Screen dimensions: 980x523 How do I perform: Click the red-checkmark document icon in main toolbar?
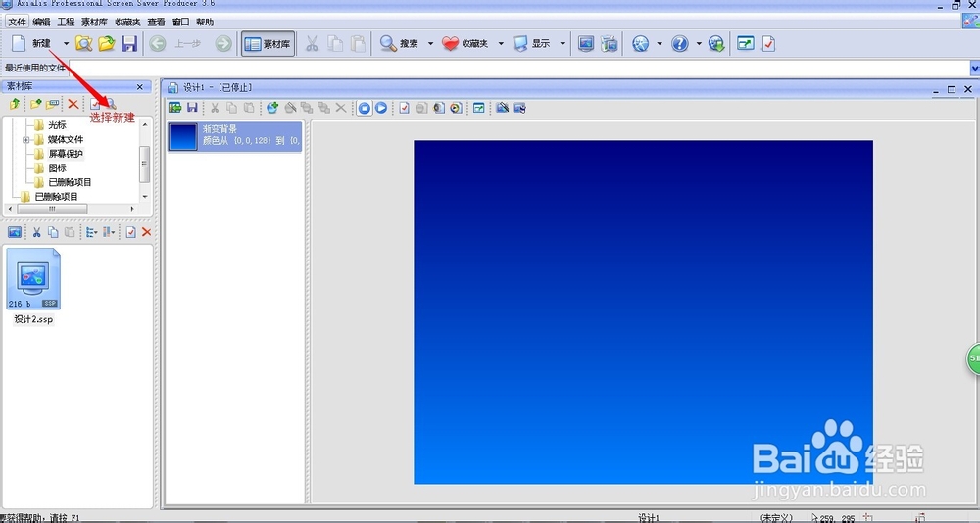point(768,44)
